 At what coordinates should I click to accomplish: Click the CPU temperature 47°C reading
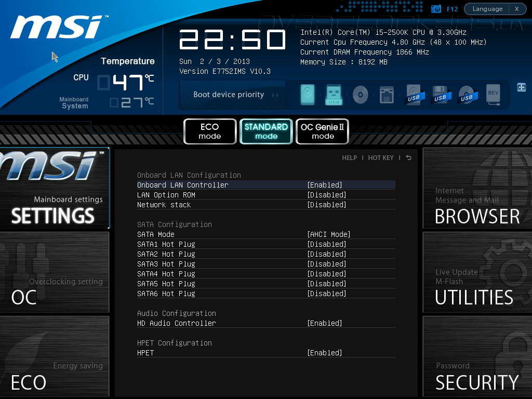click(x=126, y=82)
